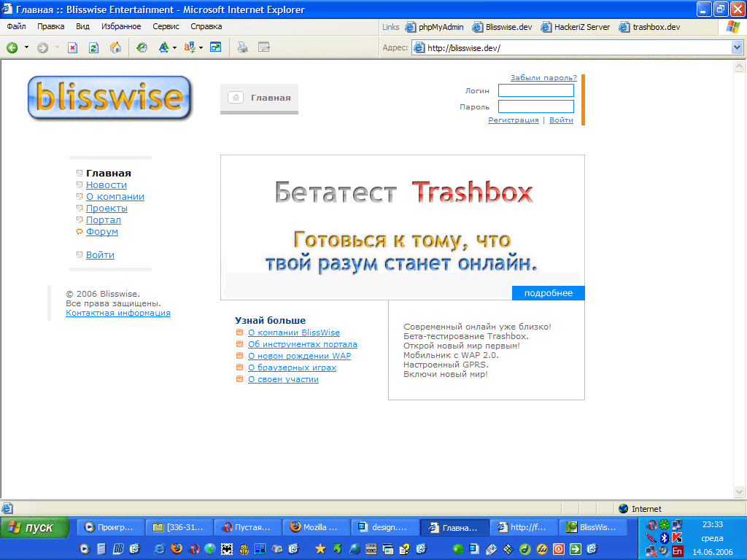
Task: Open the О своем участии link
Action: tap(283, 379)
